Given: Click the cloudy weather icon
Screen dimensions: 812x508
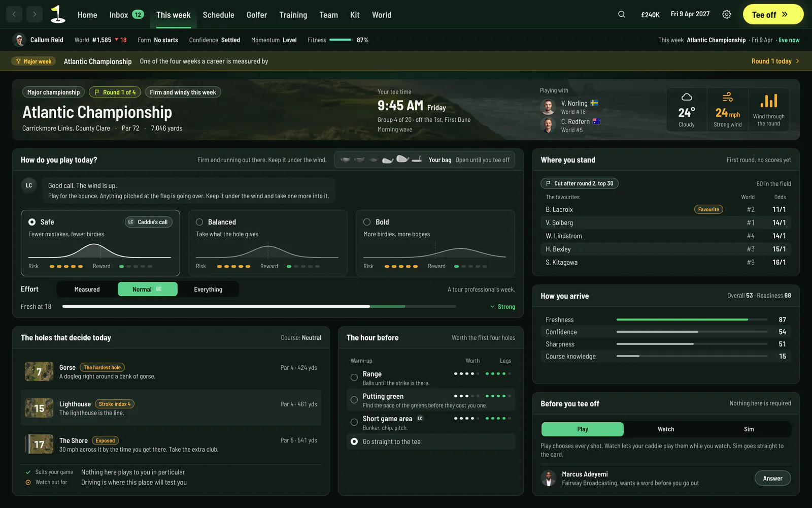Looking at the screenshot, I should click(687, 97).
